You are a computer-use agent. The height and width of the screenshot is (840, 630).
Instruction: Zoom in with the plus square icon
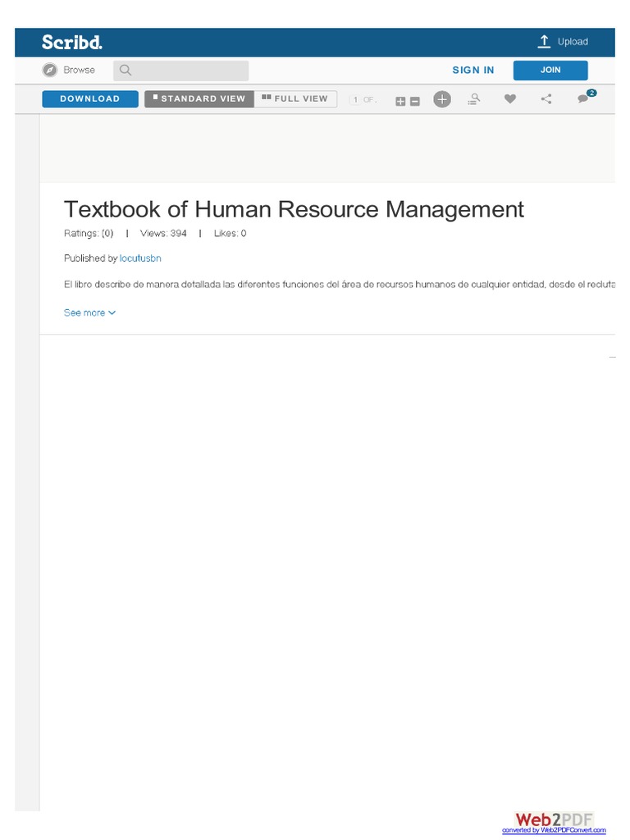[x=400, y=101]
